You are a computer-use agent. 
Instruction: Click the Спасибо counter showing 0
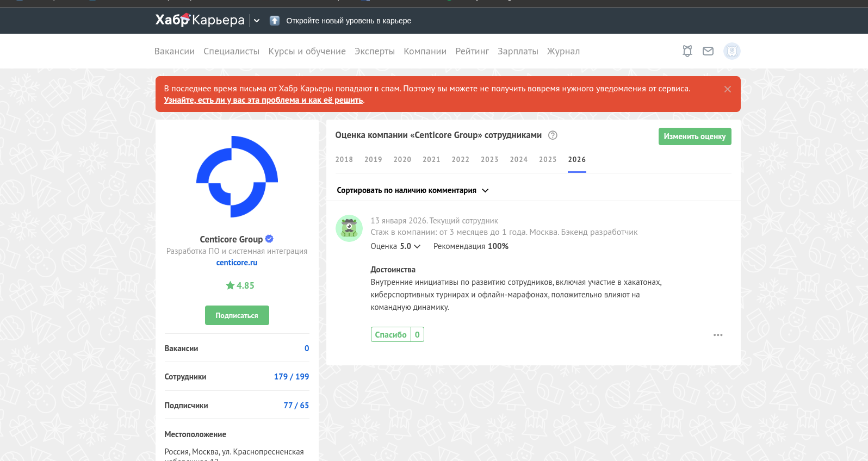417,334
